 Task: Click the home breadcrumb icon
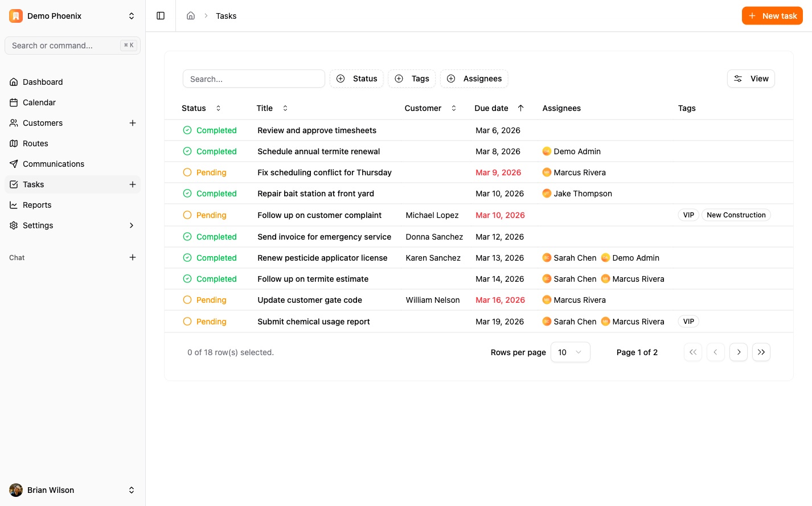point(191,16)
